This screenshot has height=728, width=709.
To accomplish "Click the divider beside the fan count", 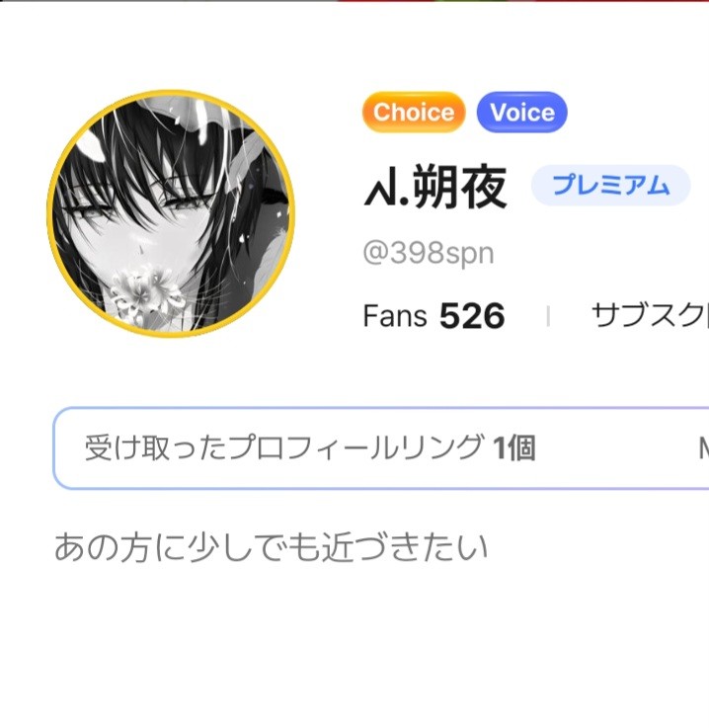I will tap(548, 316).
